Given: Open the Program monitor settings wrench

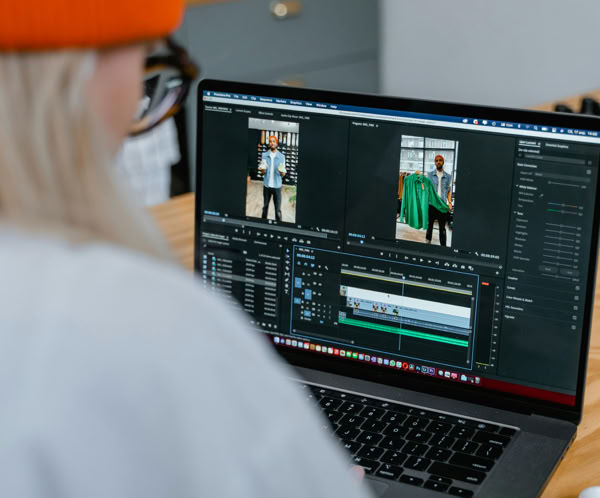Looking at the screenshot, I should (477, 254).
